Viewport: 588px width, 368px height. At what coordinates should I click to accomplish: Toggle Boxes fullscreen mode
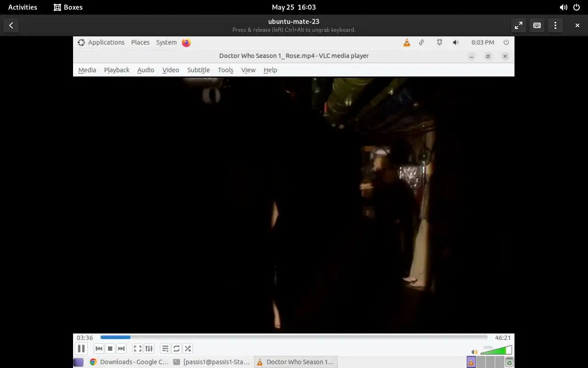tap(518, 25)
